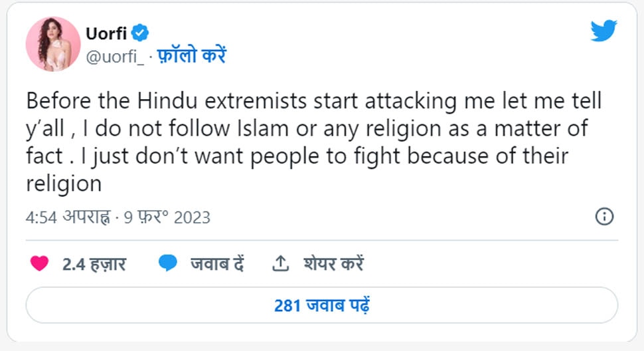The image size is (644, 351).
Task: Open the @uorfi_ handle link
Action: point(116,57)
